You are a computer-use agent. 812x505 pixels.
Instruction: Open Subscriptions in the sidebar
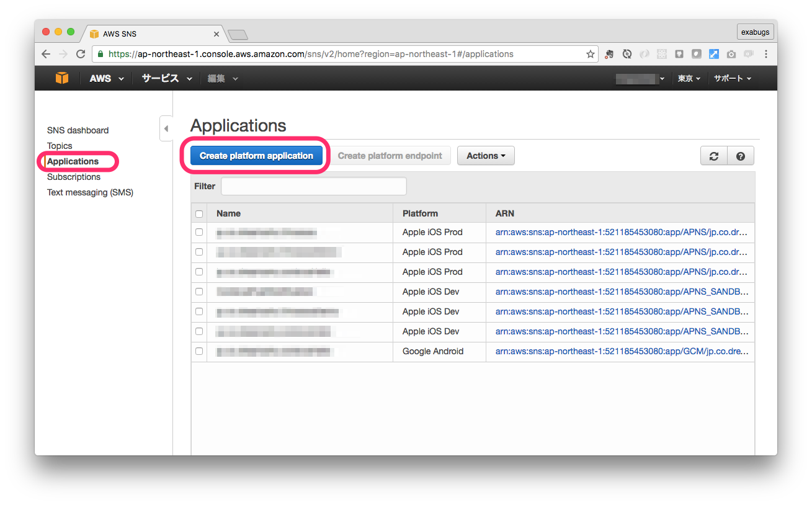74,177
